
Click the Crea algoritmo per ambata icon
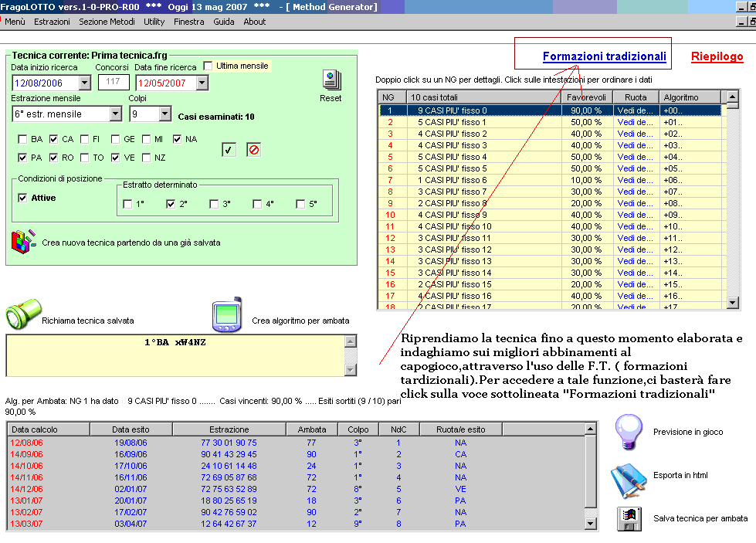point(229,314)
